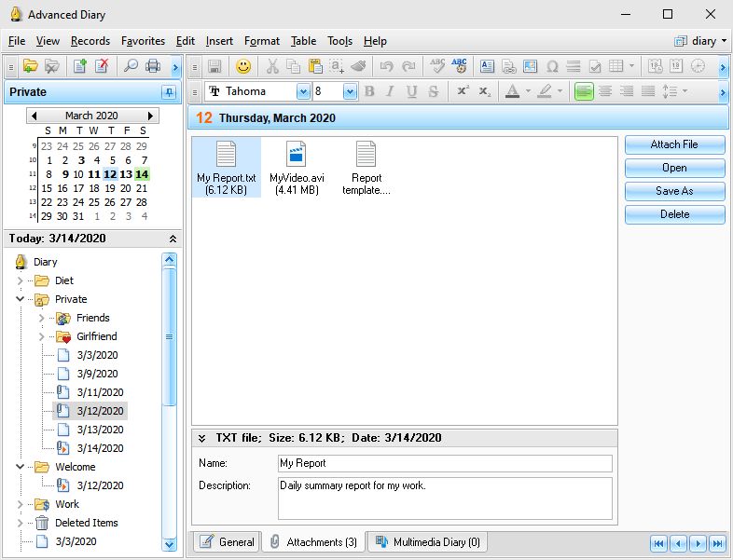The image size is (733, 560).
Task: Switch to the Multimedia Diary (0) tab
Action: (x=427, y=541)
